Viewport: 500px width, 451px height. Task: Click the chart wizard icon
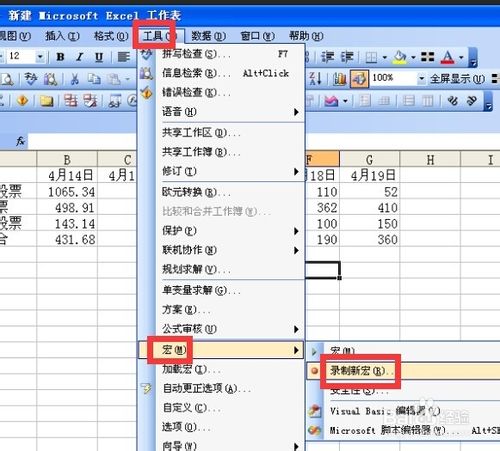tap(340, 79)
